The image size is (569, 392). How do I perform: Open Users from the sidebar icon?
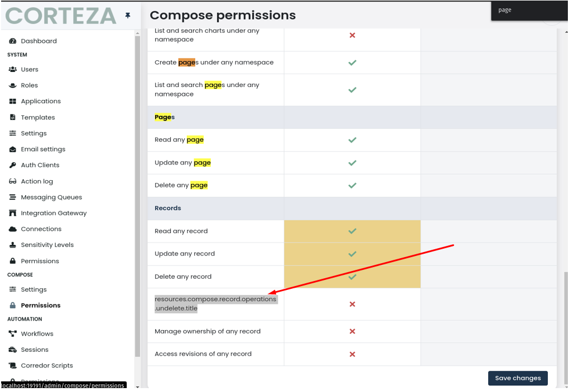point(11,69)
